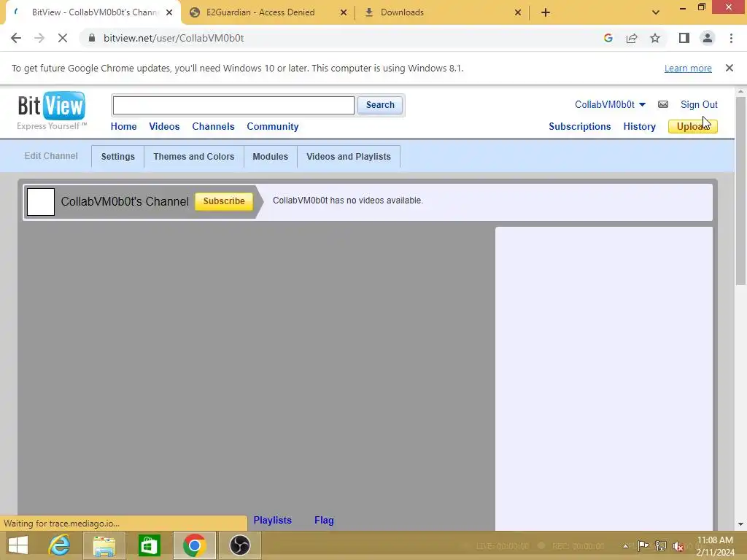
Task: Click the muted volume tray icon
Action: click(678, 546)
